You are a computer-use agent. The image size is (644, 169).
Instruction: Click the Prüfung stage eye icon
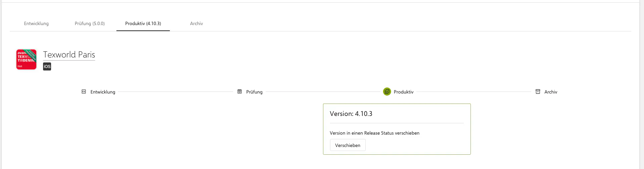(240, 92)
